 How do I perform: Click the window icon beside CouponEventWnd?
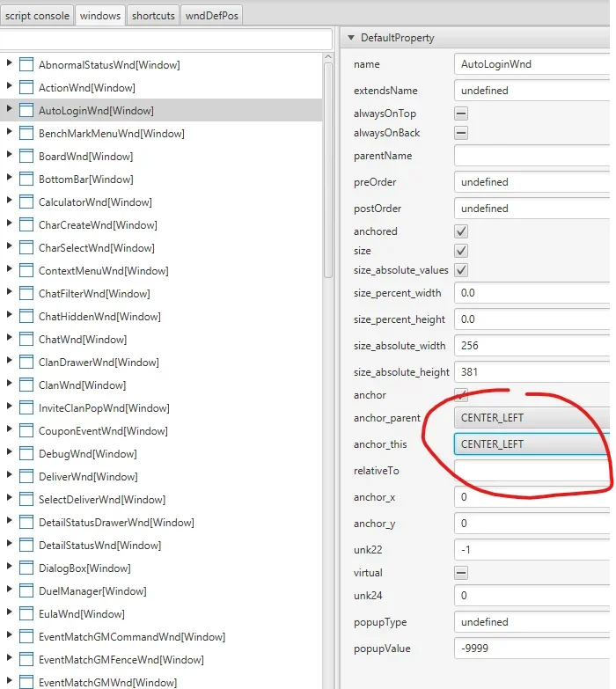[x=26, y=430]
